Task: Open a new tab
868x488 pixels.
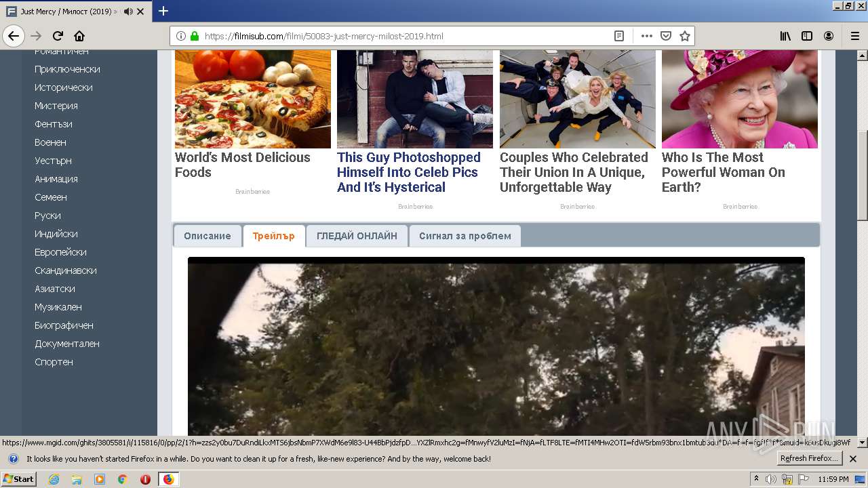Action: [163, 11]
